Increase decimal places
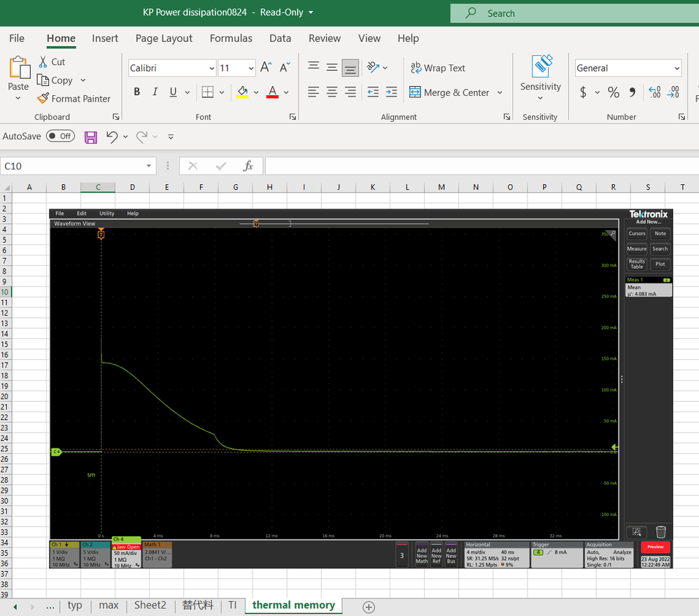The width and height of the screenshot is (699, 616). [x=654, y=92]
